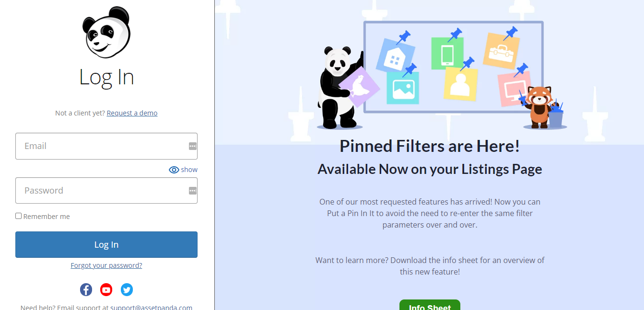Open the YouTube social icon
This screenshot has width=644, height=310.
coord(106,290)
